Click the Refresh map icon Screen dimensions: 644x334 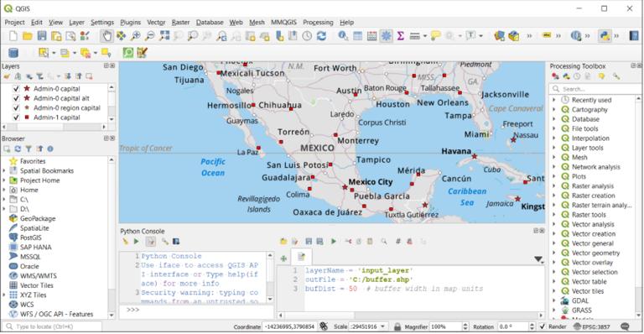(322, 36)
